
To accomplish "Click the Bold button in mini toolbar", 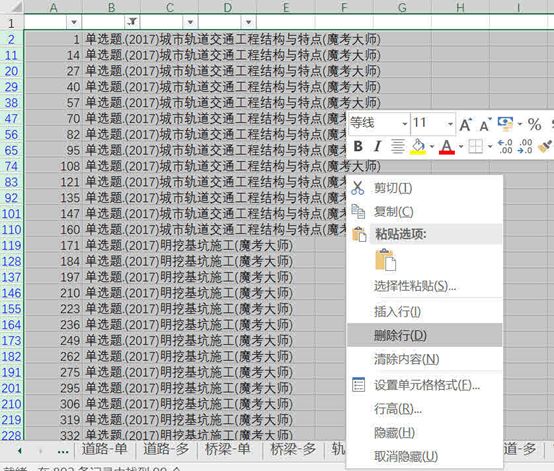I will (358, 146).
